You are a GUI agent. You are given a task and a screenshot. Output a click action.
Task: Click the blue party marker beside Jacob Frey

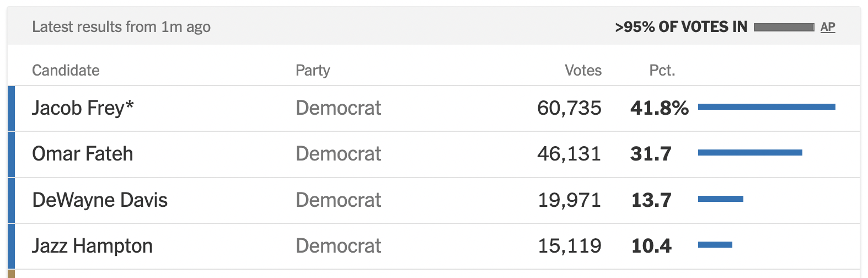point(11,108)
